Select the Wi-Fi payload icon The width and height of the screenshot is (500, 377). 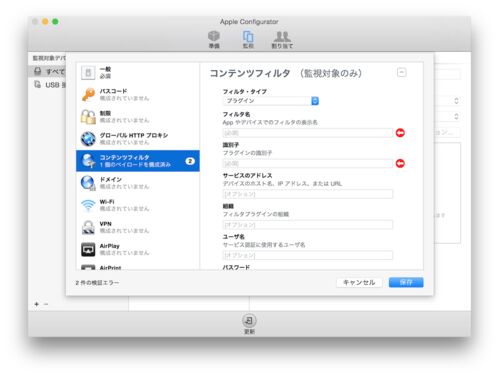[x=88, y=205]
